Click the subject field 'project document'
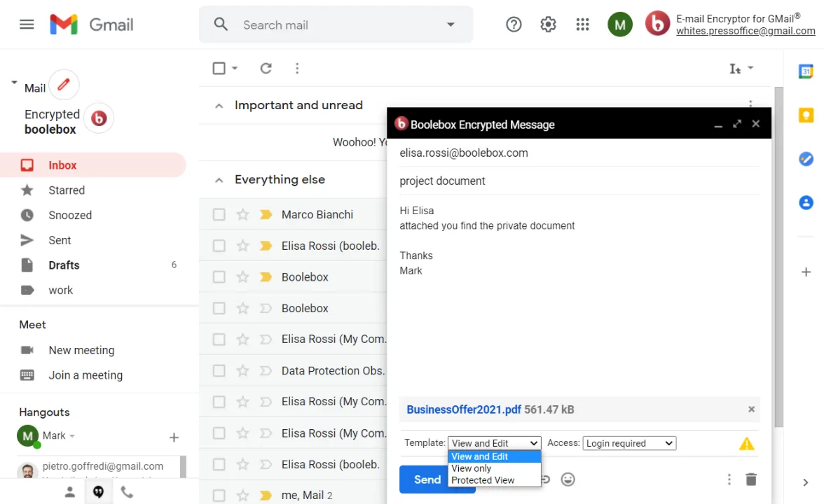The height and width of the screenshot is (504, 824). (579, 181)
